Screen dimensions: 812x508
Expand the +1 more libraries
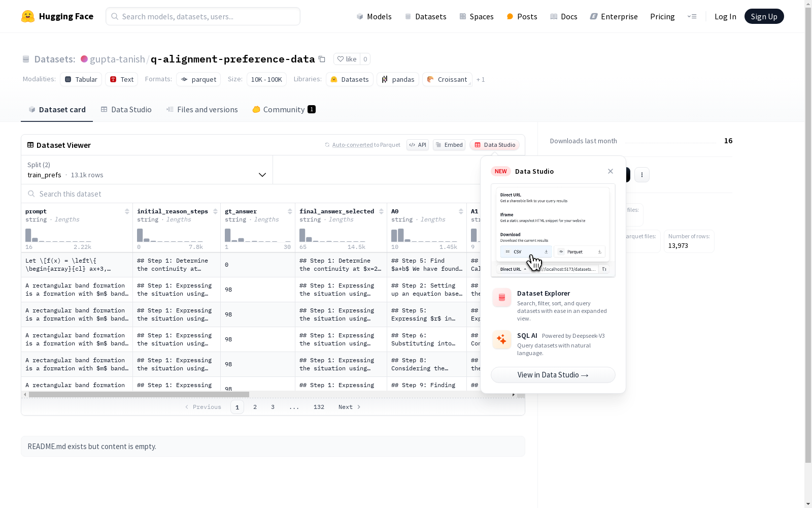(x=481, y=80)
